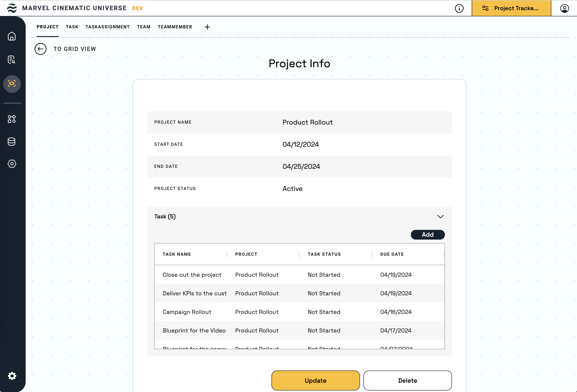
Task: Open the components shapes sidebar icon
Action: click(12, 119)
